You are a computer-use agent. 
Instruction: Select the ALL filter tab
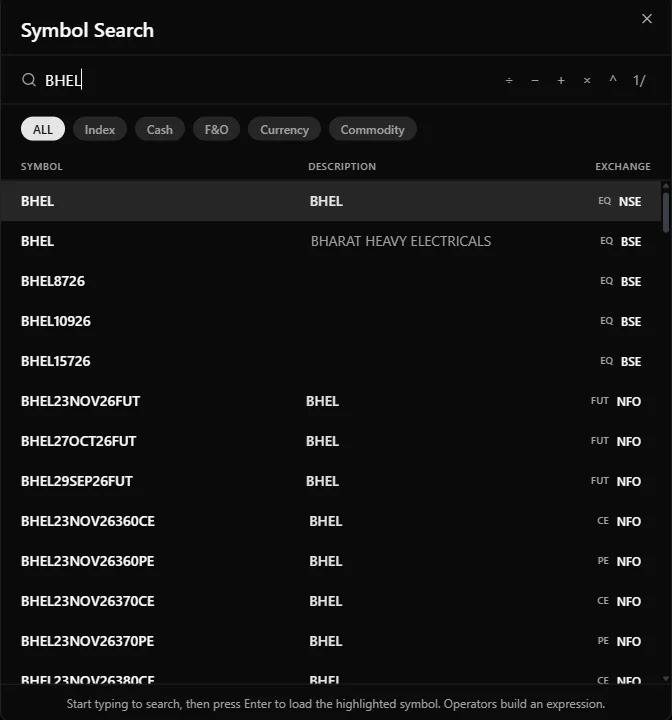(x=43, y=129)
